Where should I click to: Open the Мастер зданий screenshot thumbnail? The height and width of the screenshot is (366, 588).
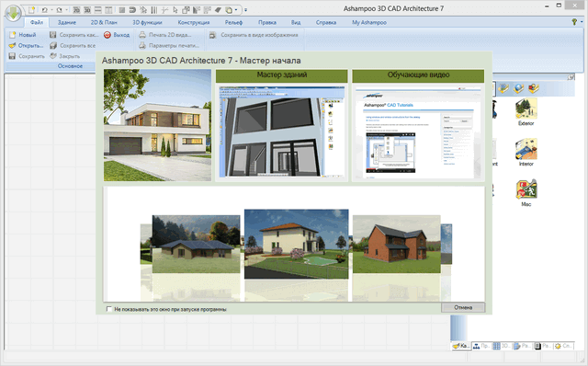(x=282, y=132)
